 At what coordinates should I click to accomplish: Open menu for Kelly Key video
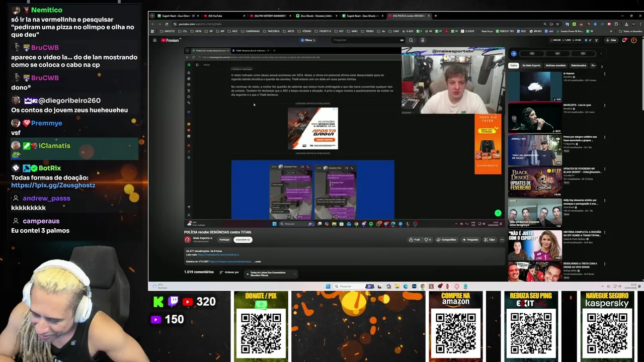pyautogui.click(x=604, y=201)
